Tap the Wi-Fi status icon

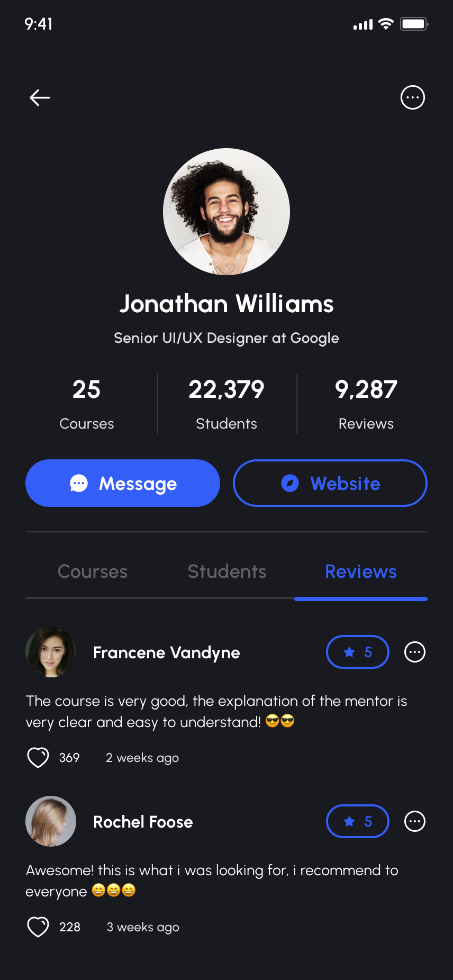tap(386, 24)
